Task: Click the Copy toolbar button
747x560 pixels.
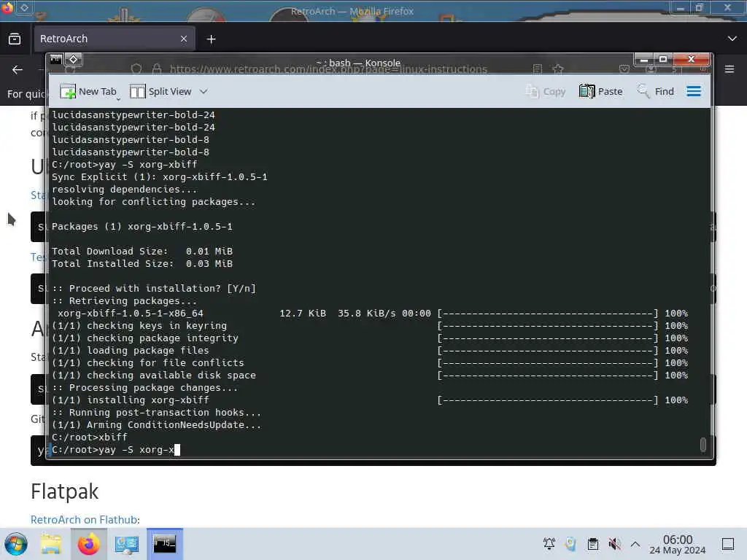Action: click(546, 91)
